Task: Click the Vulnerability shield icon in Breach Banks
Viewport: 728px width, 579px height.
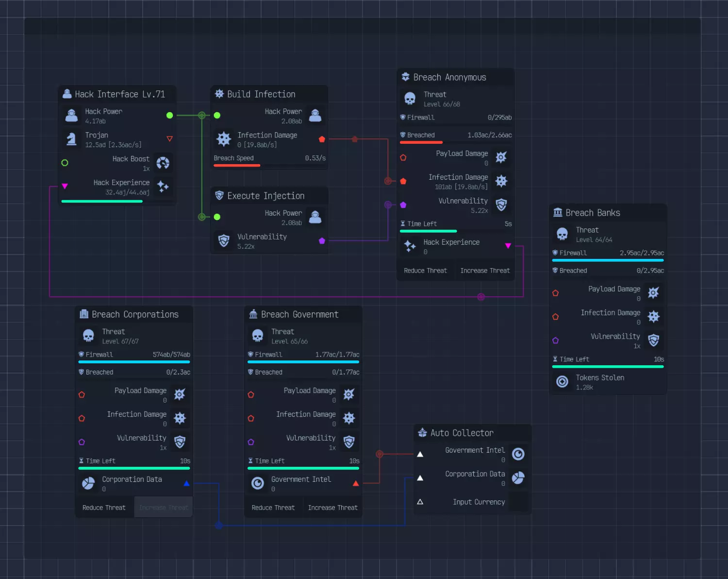Action: pyautogui.click(x=654, y=341)
